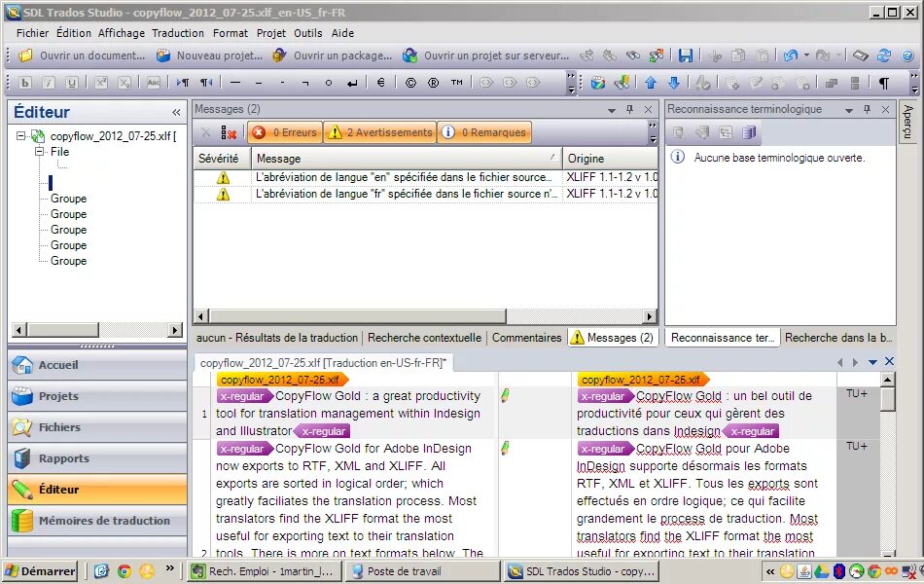Screen dimensions: 924x584
Task: Open Reconnaissance terminologique panel dropdown arrow
Action: point(849,110)
